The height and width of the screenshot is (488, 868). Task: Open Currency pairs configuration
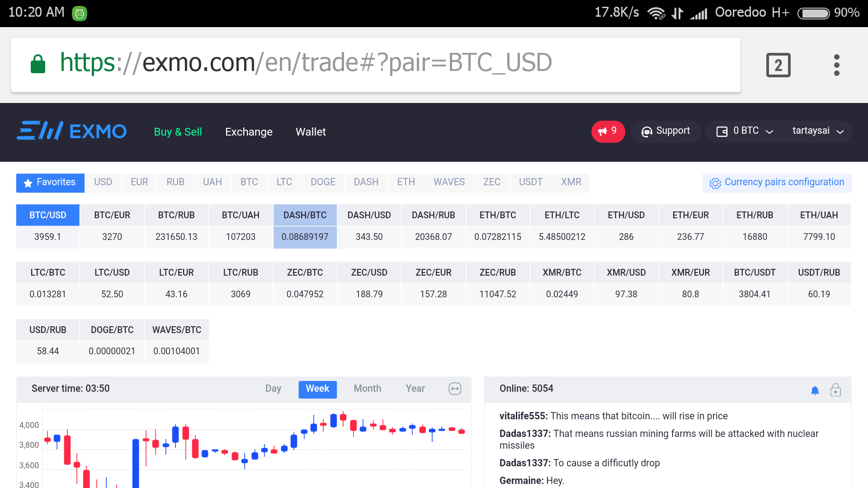pos(777,183)
